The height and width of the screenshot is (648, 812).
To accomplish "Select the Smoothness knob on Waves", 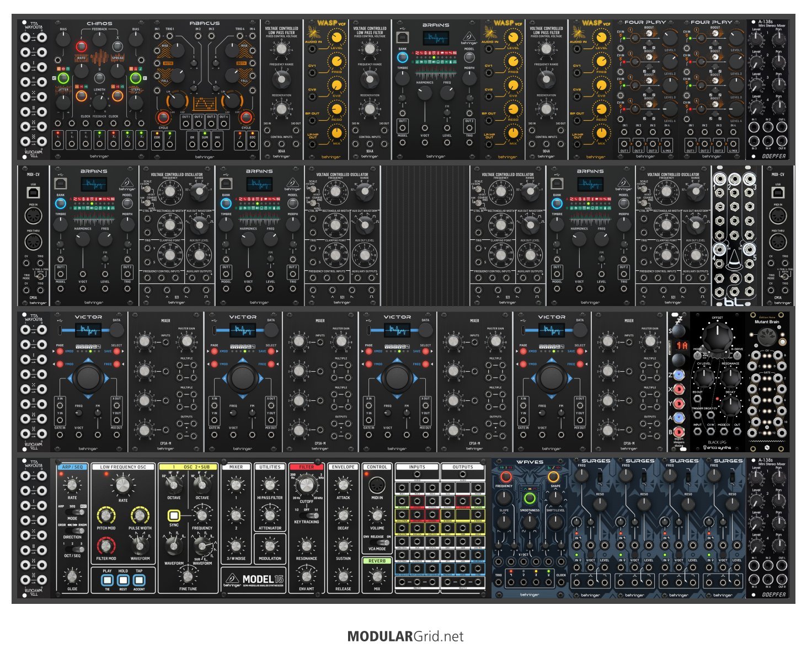I will click(x=530, y=522).
